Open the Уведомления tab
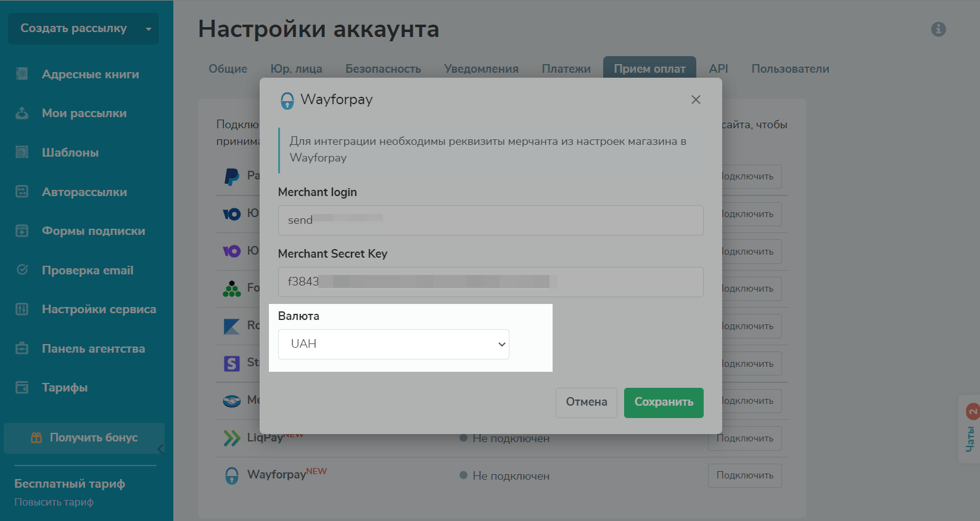The height and width of the screenshot is (521, 980). 481,68
